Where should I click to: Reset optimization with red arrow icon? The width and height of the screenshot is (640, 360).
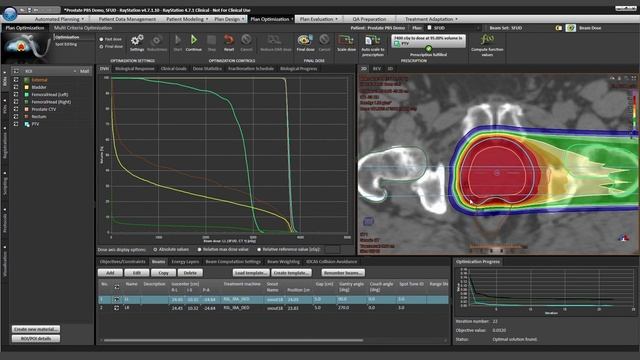click(229, 40)
